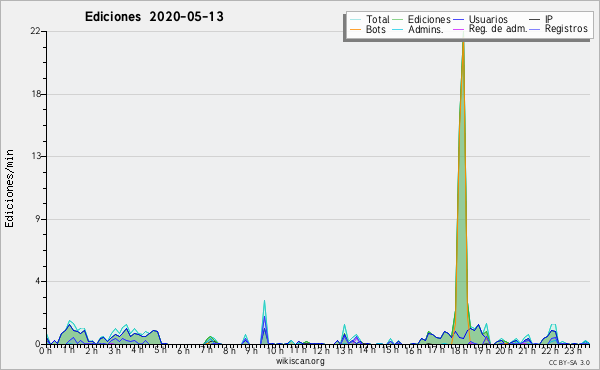Click the 'Ediciones/min' y-axis label

click(9, 188)
